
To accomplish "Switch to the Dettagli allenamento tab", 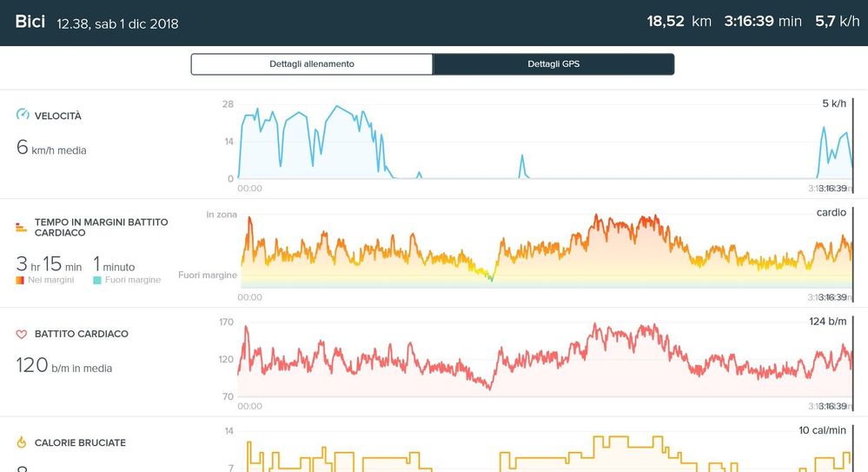I will point(312,64).
